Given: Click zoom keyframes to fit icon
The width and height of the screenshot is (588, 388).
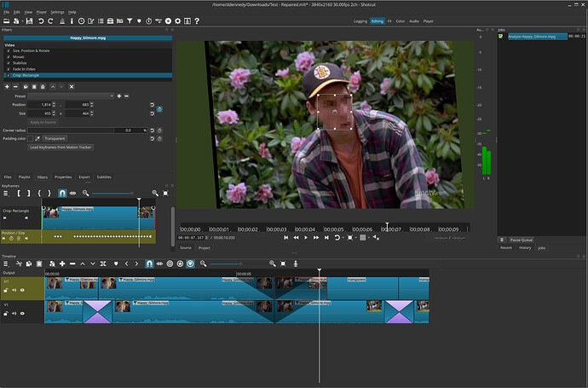Looking at the screenshot, I should (x=165, y=194).
